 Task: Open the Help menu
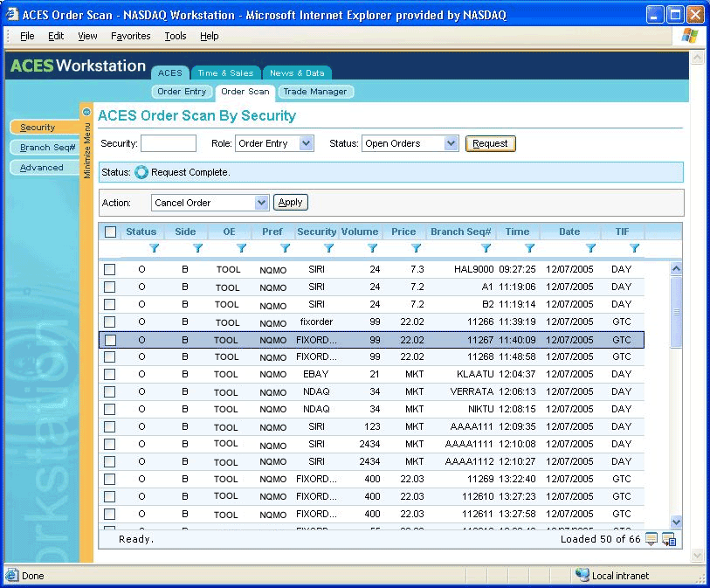pos(210,36)
